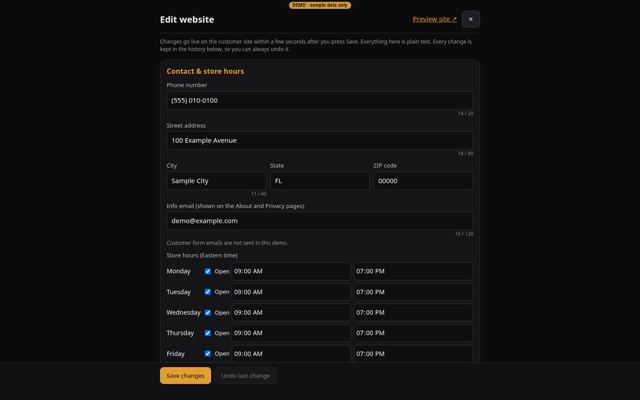Image resolution: width=640 pixels, height=400 pixels.
Task: Close the Edit website dialog
Action: [x=470, y=19]
